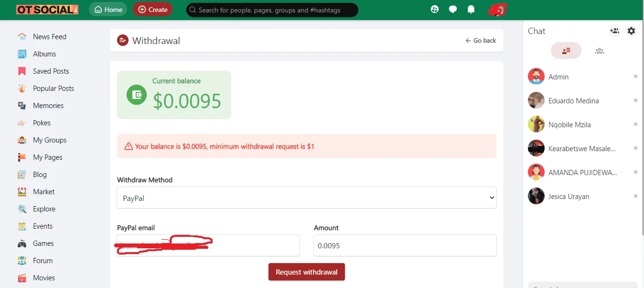Click the Blog sidebar icon
Viewport: 644px width, 288px height.
[x=22, y=175]
